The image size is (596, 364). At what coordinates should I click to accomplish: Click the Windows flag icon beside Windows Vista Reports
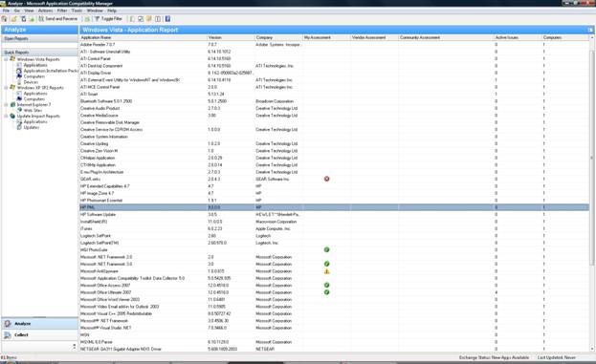[12, 59]
